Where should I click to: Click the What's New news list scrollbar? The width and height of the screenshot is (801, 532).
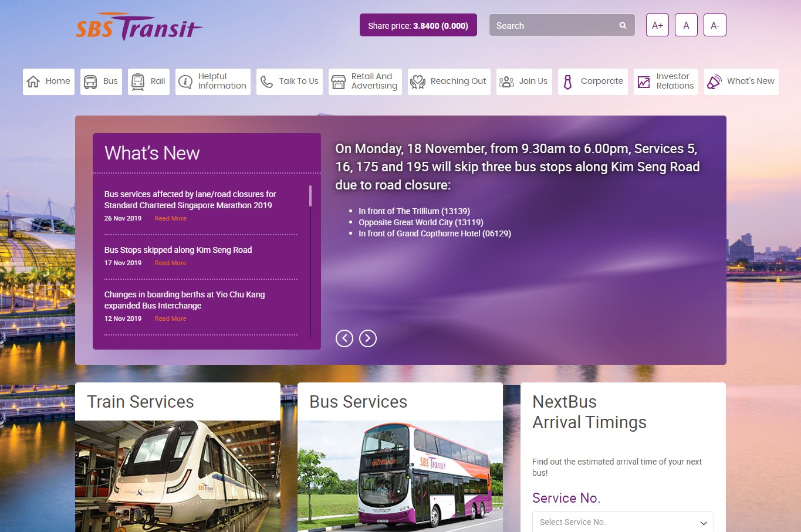click(x=310, y=196)
